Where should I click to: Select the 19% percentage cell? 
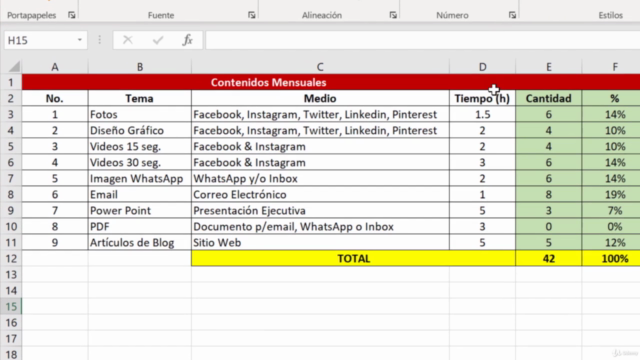(x=611, y=194)
